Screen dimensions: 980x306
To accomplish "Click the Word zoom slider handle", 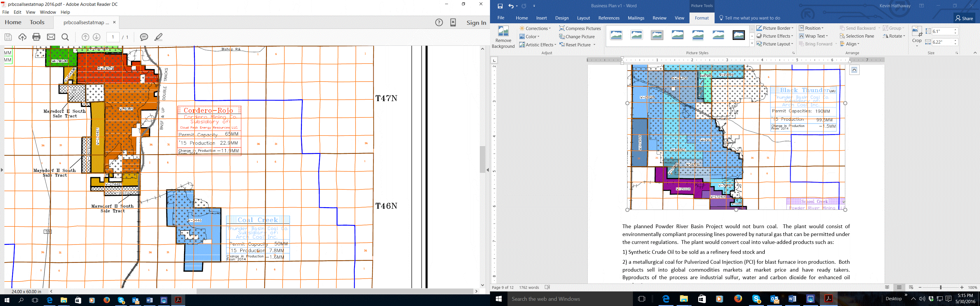I will click(x=940, y=287).
